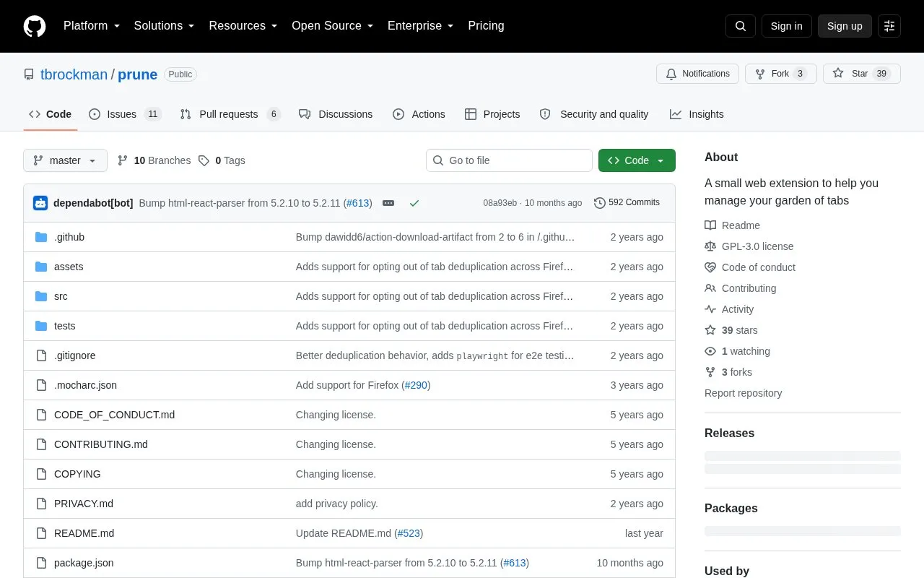Click the dependabot avatar icon

pos(40,203)
